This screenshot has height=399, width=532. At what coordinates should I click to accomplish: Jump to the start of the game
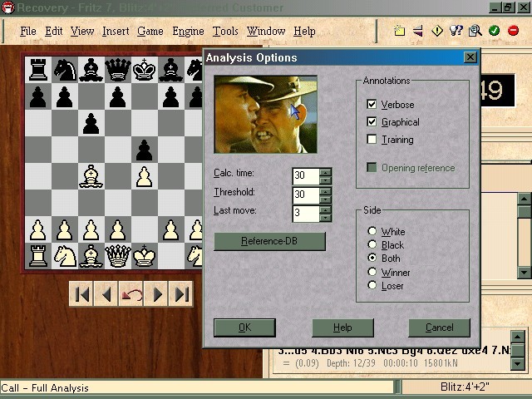pos(81,294)
